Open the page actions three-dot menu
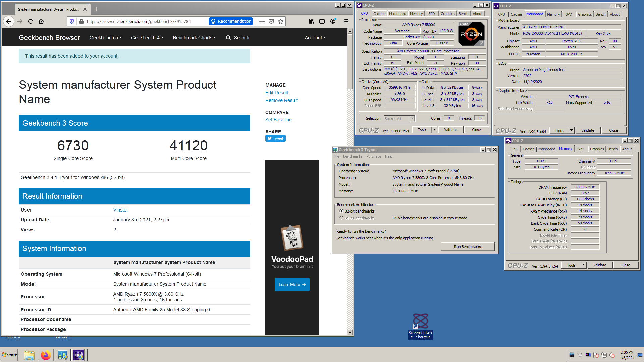 click(262, 21)
